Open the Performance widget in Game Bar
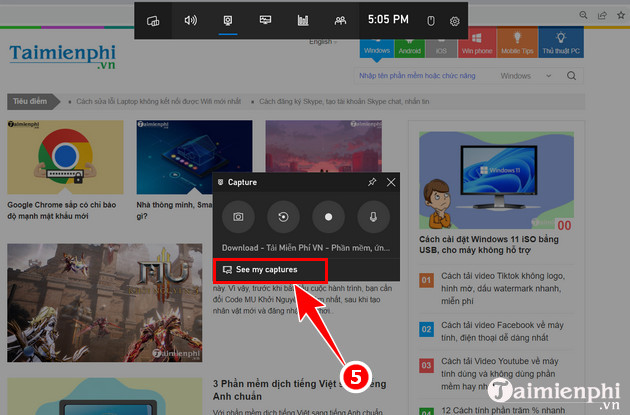Screen dimensions: 630x415 pos(265,20)
